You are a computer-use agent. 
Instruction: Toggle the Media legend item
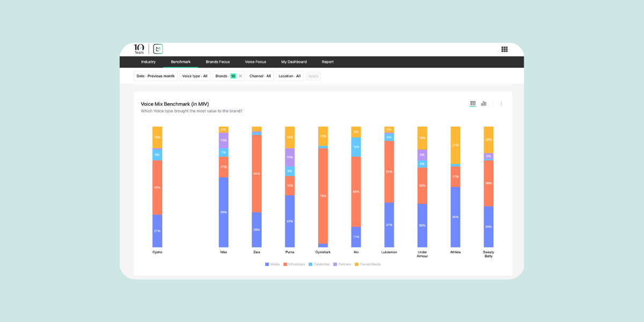click(273, 264)
